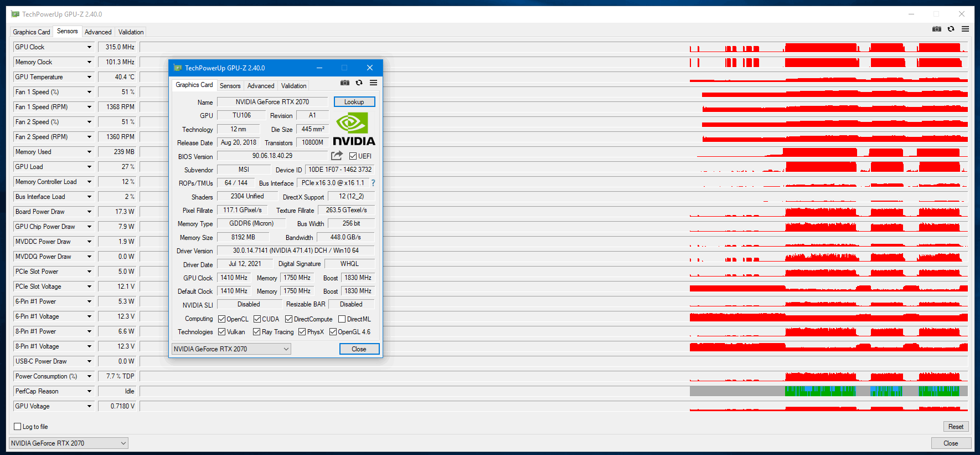
Task: Click GPU-Z app icon in Sensors window title bar
Action: coord(16,14)
